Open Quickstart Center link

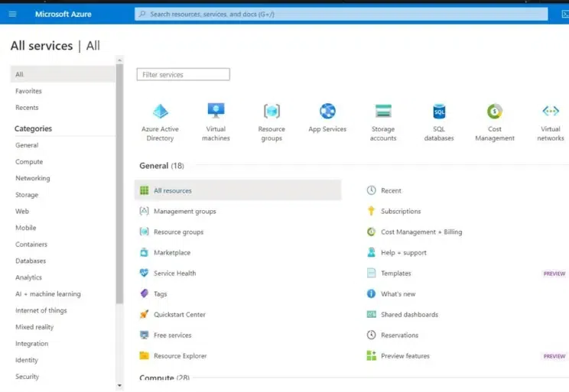point(180,314)
